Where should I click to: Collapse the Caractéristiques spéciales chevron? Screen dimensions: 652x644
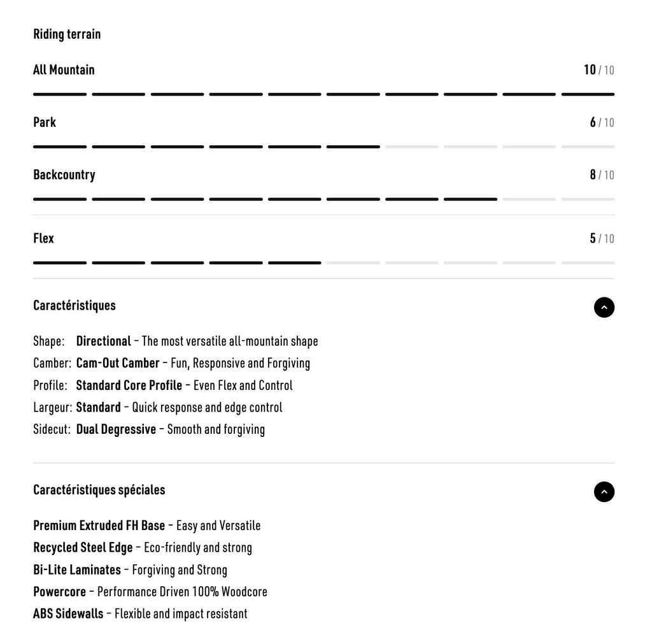604,492
